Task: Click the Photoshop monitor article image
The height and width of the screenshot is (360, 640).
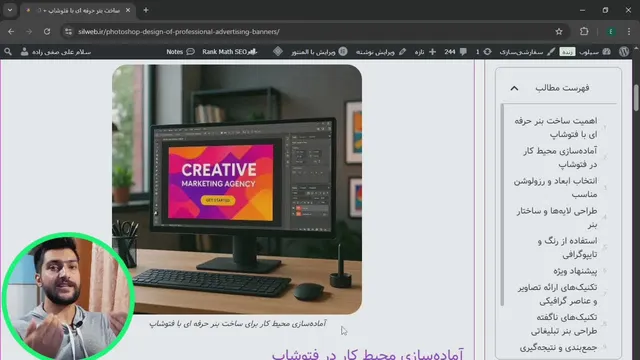Action: tap(237, 189)
